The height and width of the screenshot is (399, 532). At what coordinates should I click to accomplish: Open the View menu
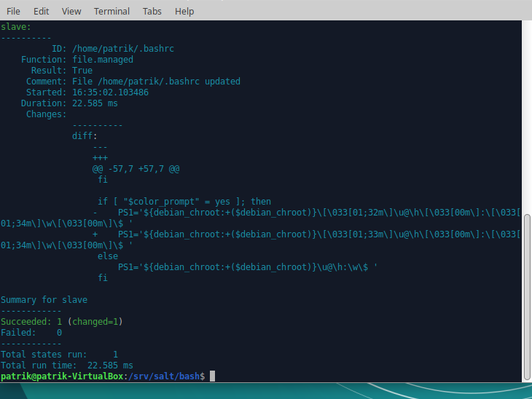coord(71,11)
